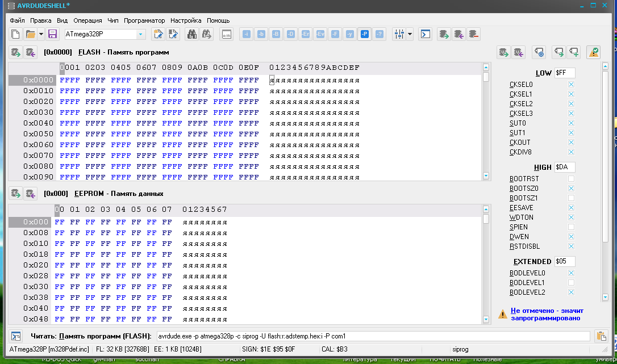Screen dimensions: 617x364
Task: Click the tag with globe icon
Action: pyautogui.click(x=539, y=52)
